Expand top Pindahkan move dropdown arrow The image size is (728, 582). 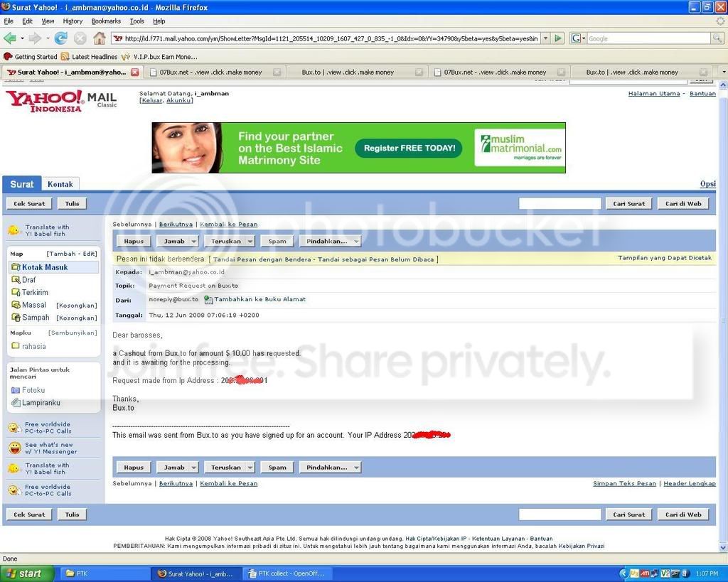[356, 242]
